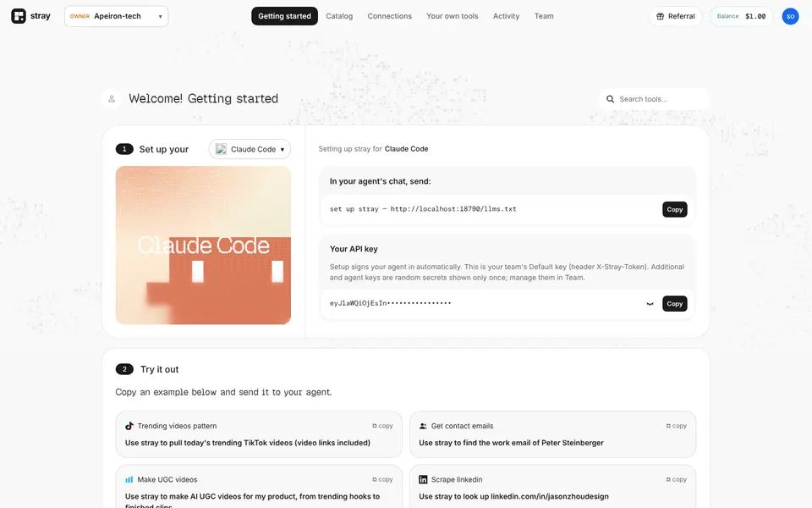Viewport: 812px width, 508px height.
Task: Copy the Get contact emails example
Action: pyautogui.click(x=677, y=426)
